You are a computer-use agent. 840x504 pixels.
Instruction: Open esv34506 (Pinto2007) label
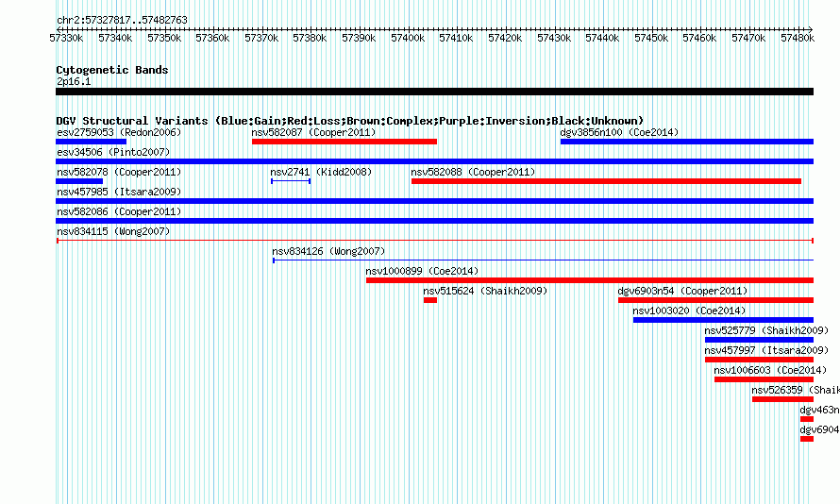coord(113,152)
